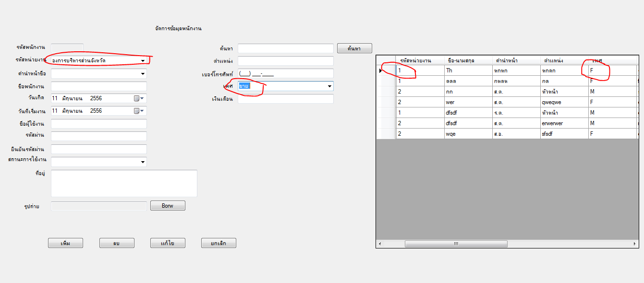Click the grid's scroll left arrow
The width and height of the screenshot is (644, 283).
coord(380,244)
